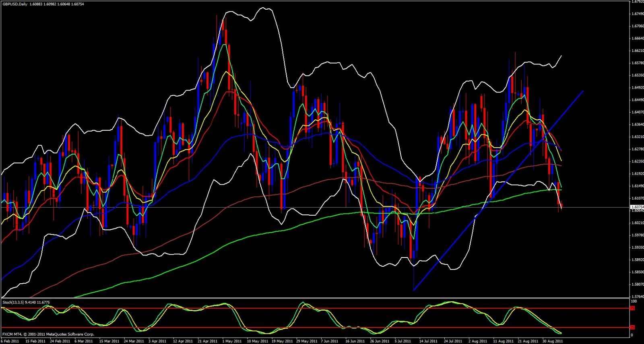Viewport: 644px width, 344px height.
Task: Click the 1.65780 price axis label
Action: 637,63
